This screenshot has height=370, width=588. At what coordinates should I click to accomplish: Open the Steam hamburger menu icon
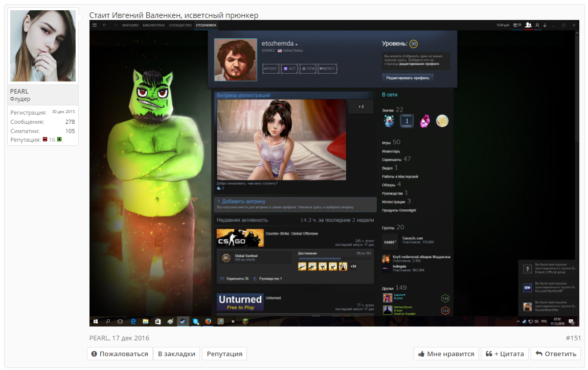[x=95, y=25]
